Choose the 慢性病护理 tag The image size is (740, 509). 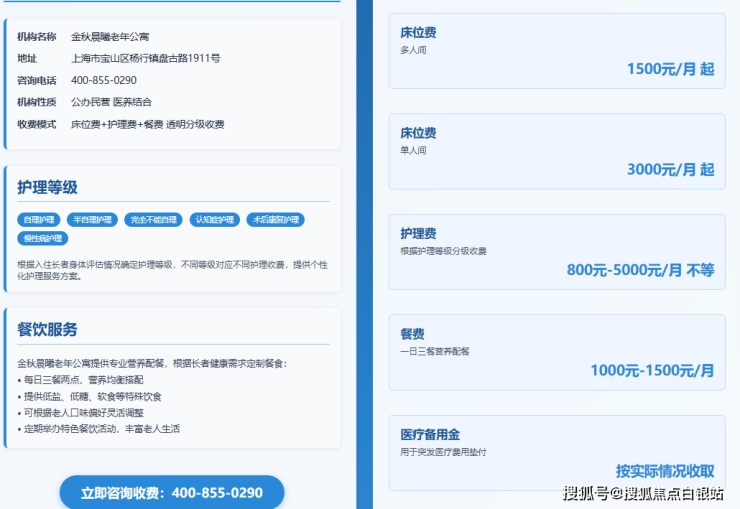(x=42, y=238)
